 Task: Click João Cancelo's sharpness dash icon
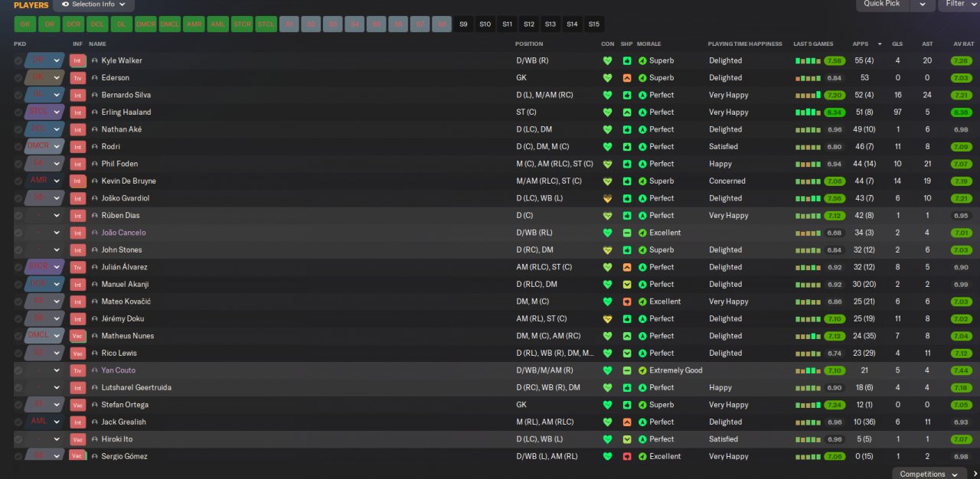click(x=627, y=233)
